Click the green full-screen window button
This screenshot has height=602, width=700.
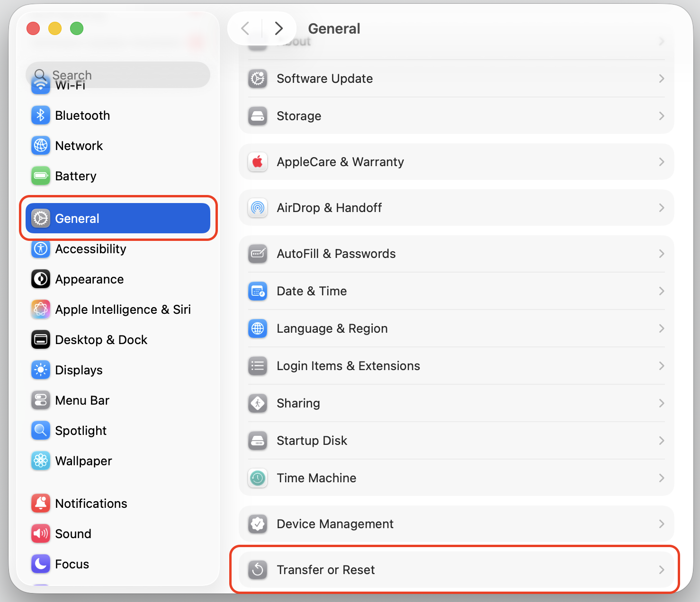click(x=77, y=28)
